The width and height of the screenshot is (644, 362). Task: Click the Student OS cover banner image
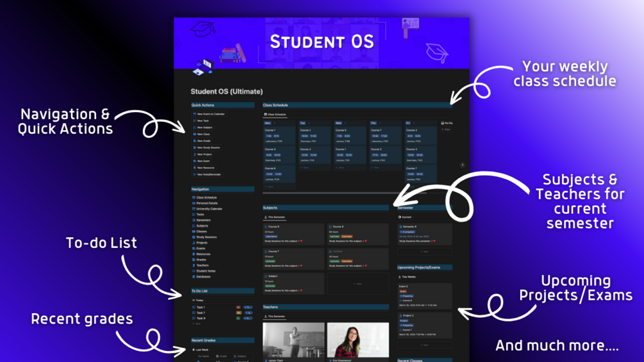pyautogui.click(x=322, y=43)
